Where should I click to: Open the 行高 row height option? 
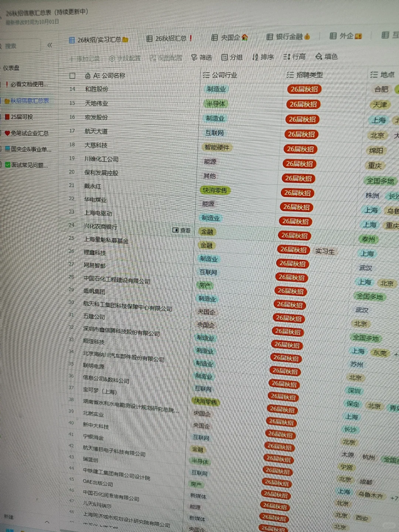pyautogui.click(x=294, y=57)
